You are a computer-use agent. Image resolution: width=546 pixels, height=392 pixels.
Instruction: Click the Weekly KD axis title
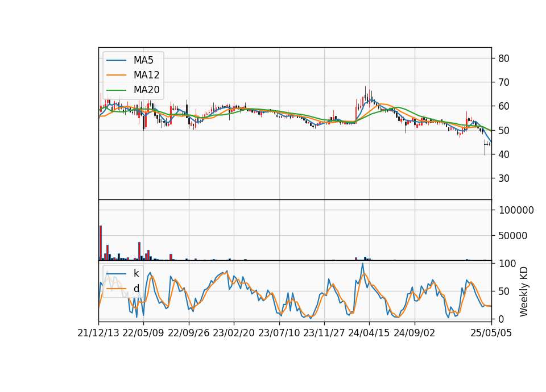[x=524, y=291]
